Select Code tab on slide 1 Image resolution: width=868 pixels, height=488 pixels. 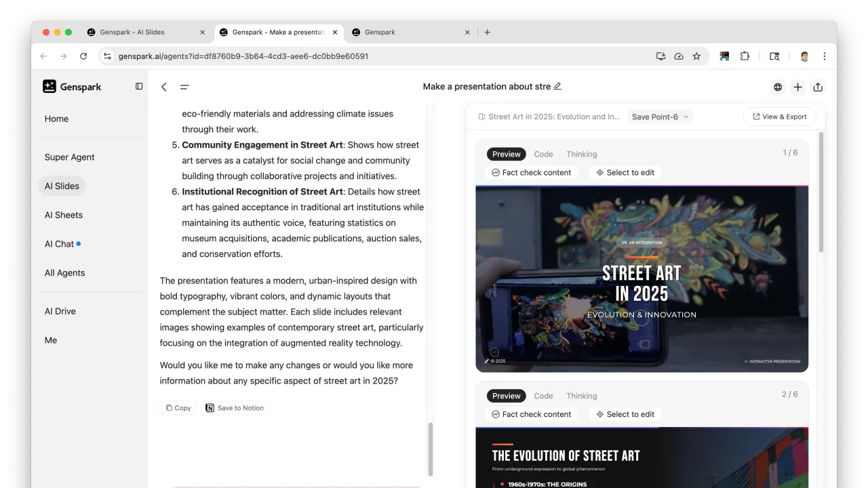[x=543, y=154]
